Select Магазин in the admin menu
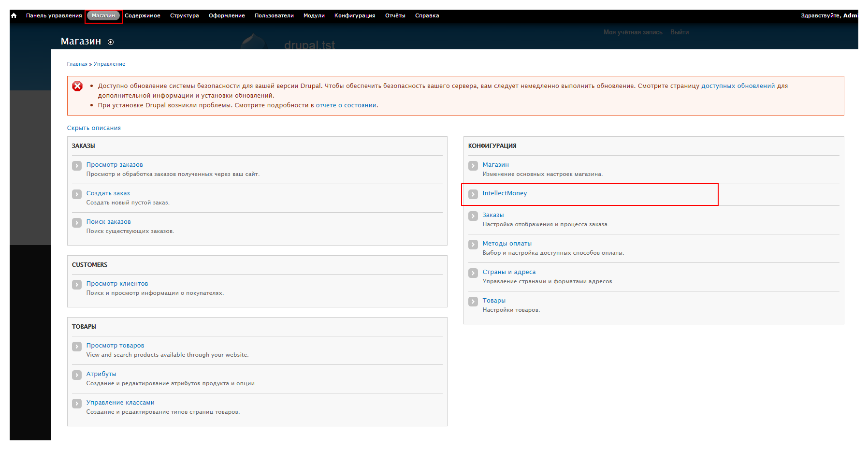This screenshot has width=868, height=450. click(x=103, y=15)
